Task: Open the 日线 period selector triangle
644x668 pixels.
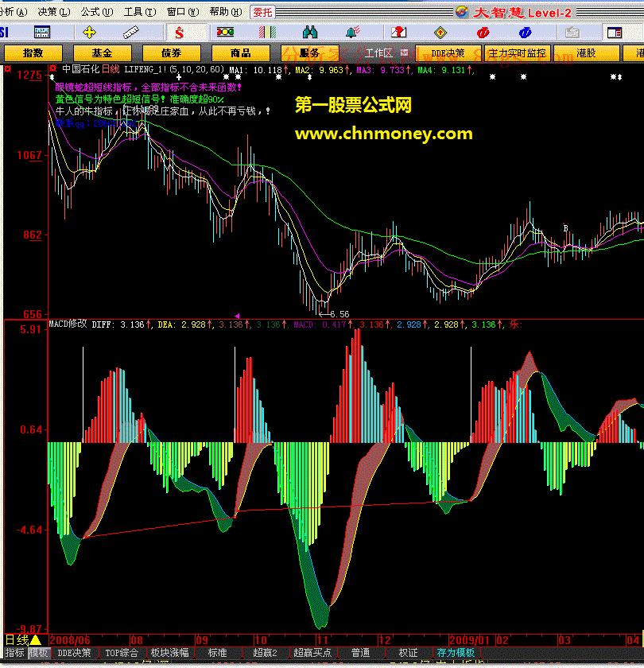Action: pos(35,640)
